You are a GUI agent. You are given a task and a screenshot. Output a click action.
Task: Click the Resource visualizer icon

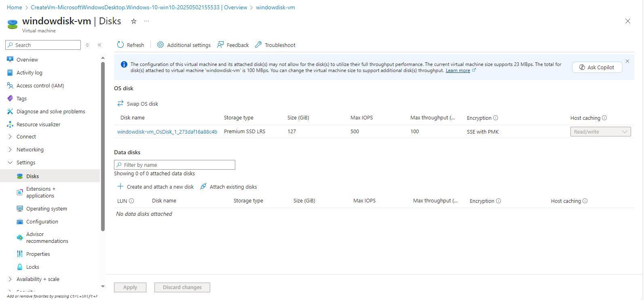tap(10, 124)
